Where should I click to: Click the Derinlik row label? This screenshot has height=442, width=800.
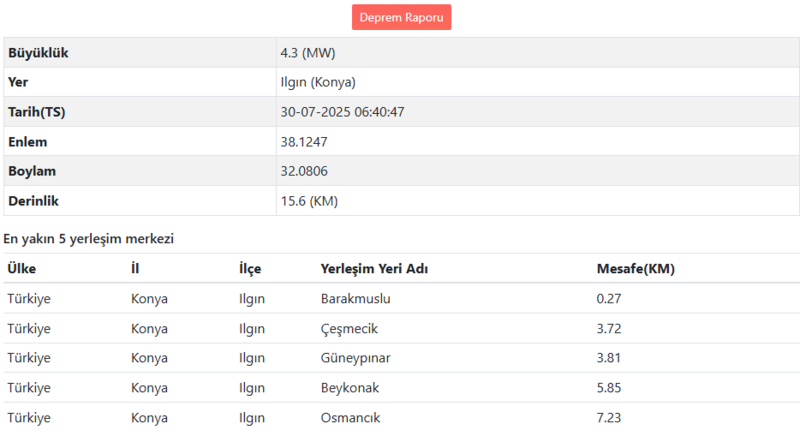pyautogui.click(x=34, y=201)
